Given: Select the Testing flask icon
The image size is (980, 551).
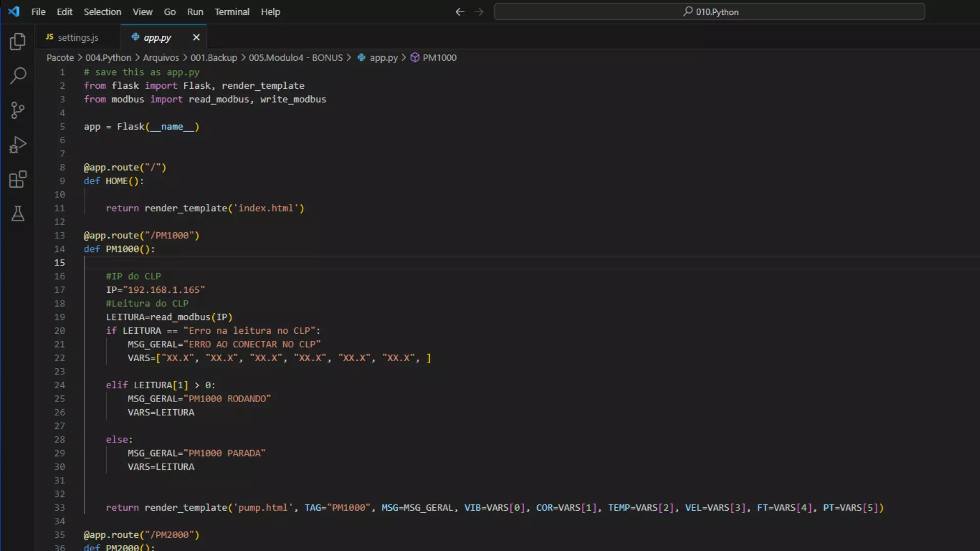Looking at the screenshot, I should click(x=18, y=214).
